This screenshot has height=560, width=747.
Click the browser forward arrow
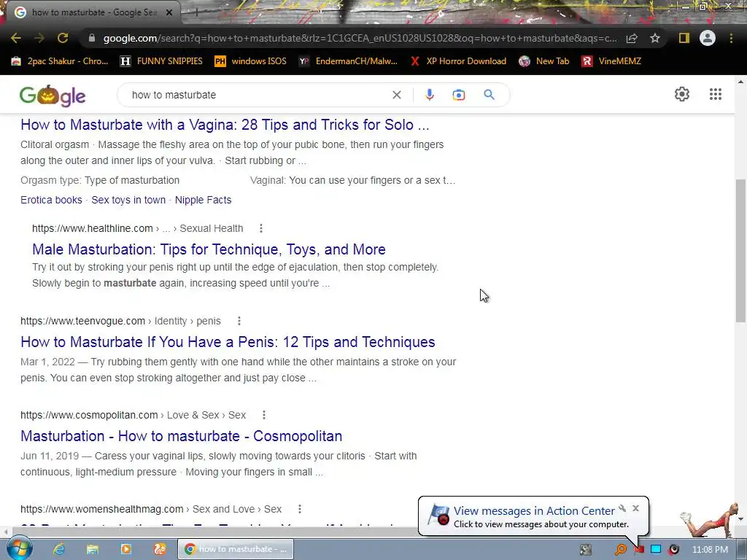pyautogui.click(x=39, y=38)
